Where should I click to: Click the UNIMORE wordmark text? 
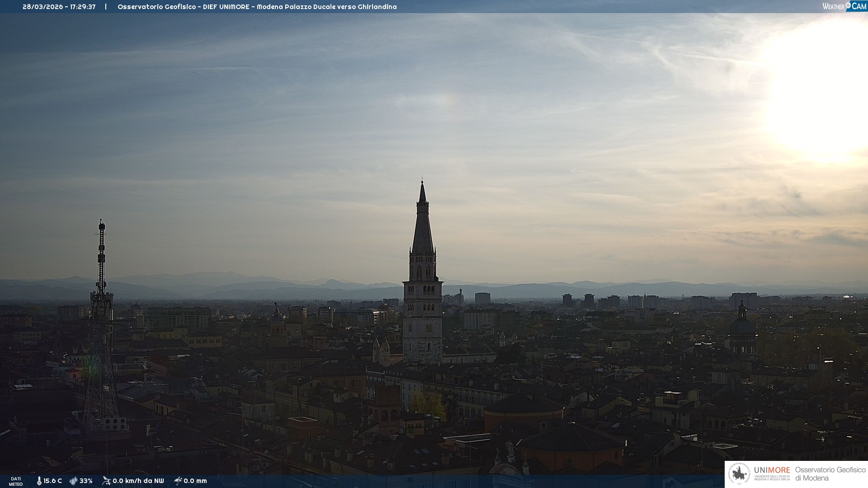[x=772, y=470]
